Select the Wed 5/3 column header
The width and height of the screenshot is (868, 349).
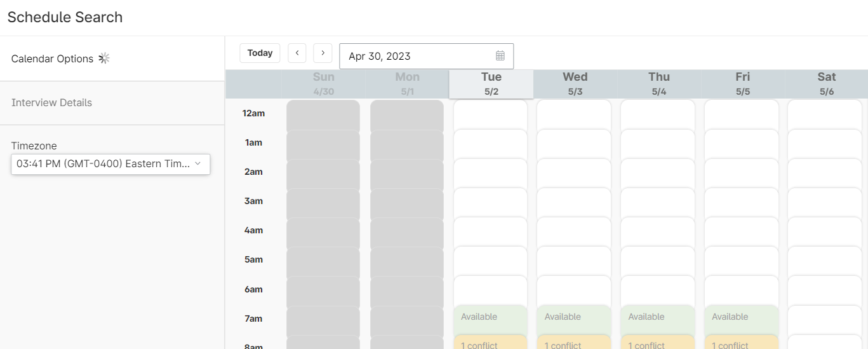[575, 84]
